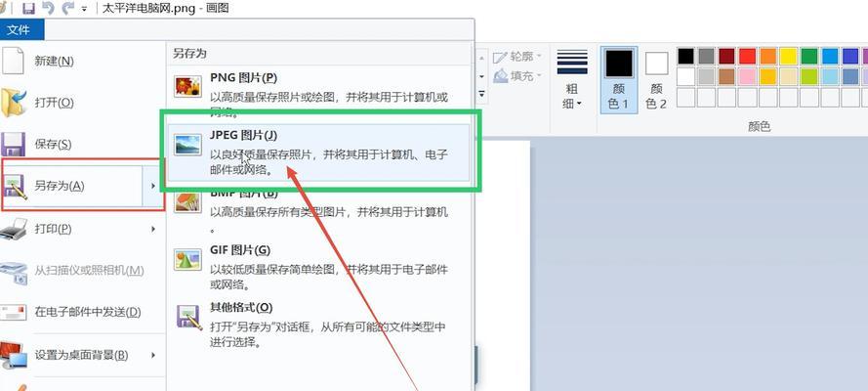Pick the orange color swatch
Screen dimensions: 868x391
pos(768,57)
